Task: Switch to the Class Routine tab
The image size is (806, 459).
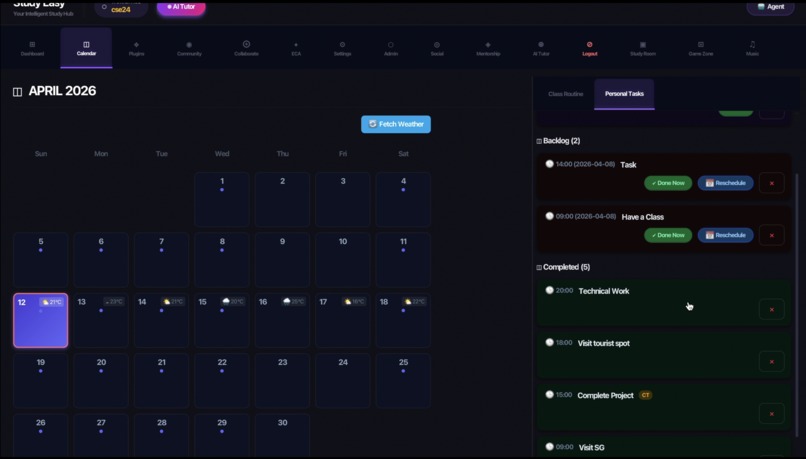Action: click(565, 94)
